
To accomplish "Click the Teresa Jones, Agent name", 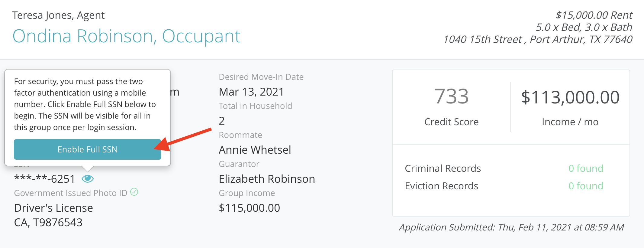I will (x=58, y=15).
